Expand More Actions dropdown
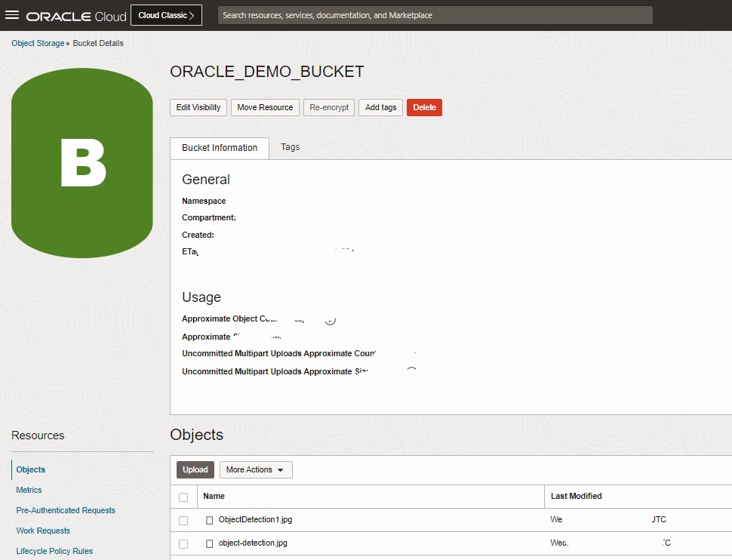Viewport: 732px width, 560px height. [256, 470]
